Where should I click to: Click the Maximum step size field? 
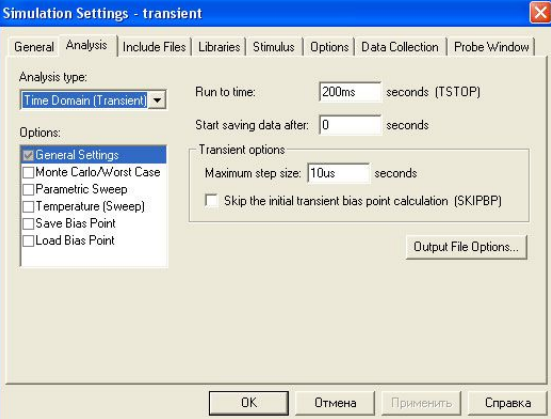point(338,173)
